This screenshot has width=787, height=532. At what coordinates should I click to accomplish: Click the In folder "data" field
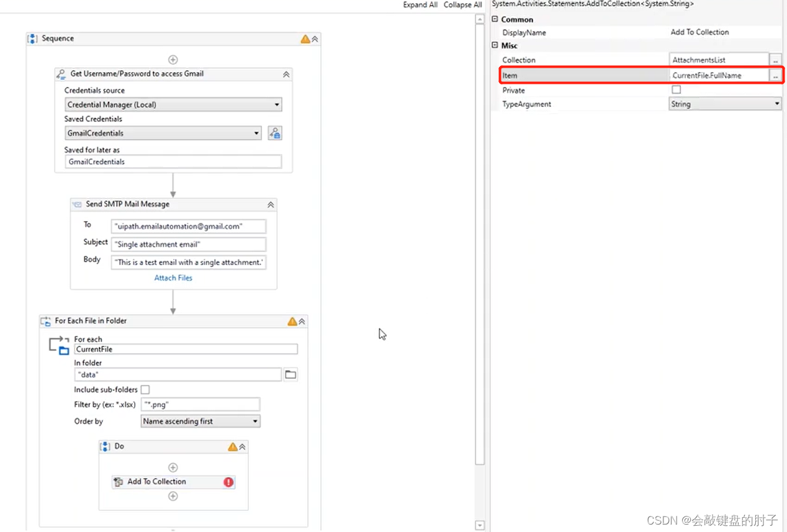point(178,375)
